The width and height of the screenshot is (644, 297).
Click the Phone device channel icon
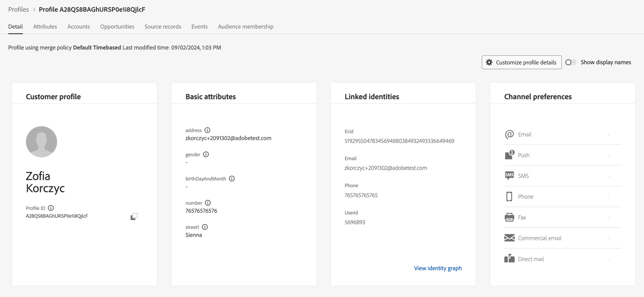509,196
